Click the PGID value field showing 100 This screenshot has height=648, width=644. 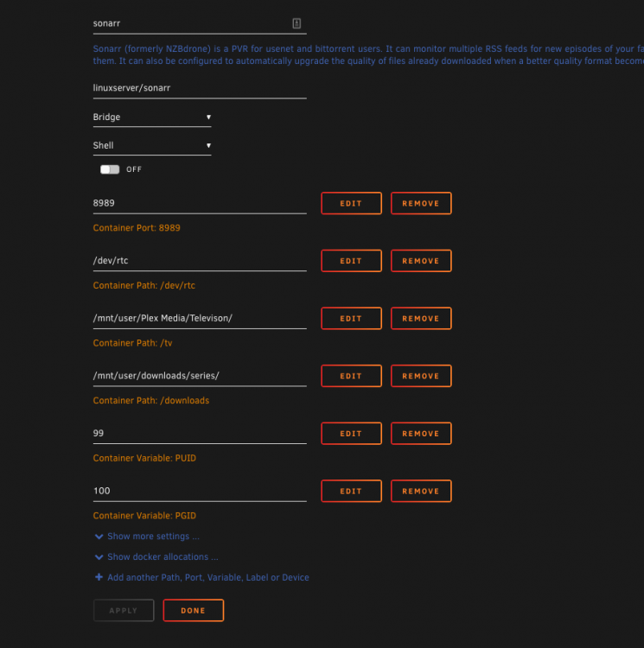[x=200, y=491]
